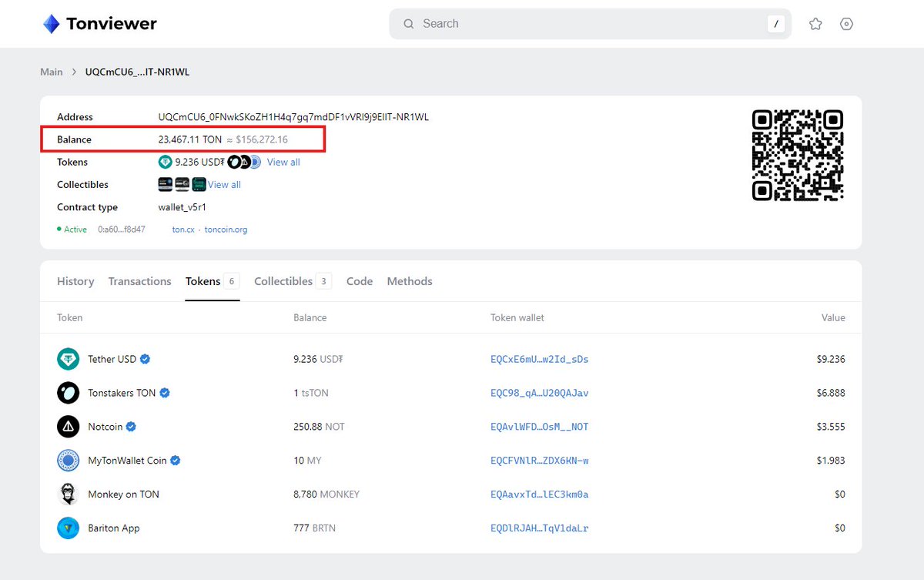Switch to Collectibles tab
Image resolution: width=924 pixels, height=580 pixels.
pyautogui.click(x=292, y=281)
